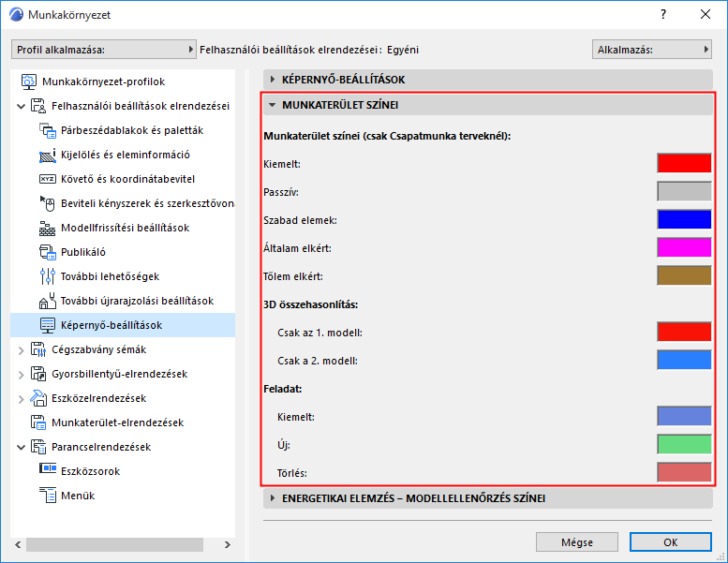This screenshot has height=563, width=728.
Task: Click the Párbeszédablakok és paletták icon
Action: (48, 130)
